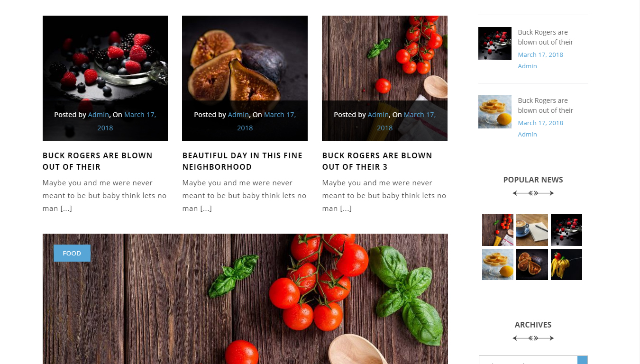
Task: Open the berries bowl post image
Action: (x=105, y=78)
